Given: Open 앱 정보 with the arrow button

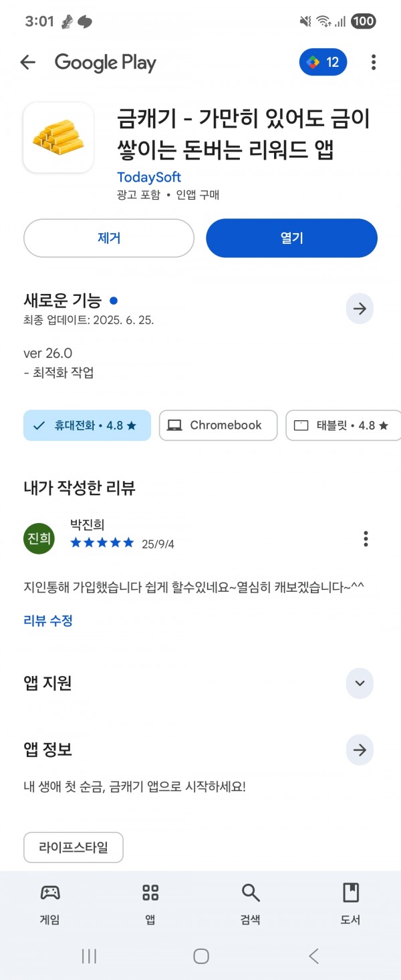Looking at the screenshot, I should tap(360, 750).
